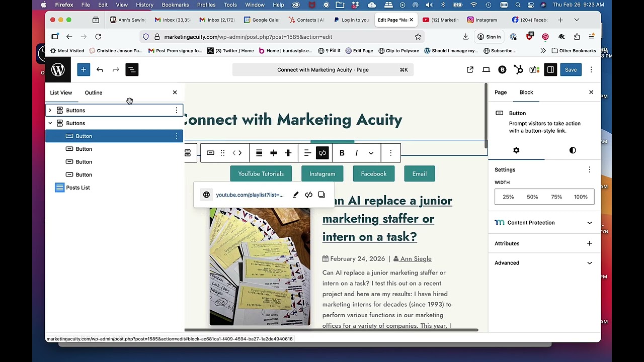Open block toolbar Options menu

click(x=390, y=153)
